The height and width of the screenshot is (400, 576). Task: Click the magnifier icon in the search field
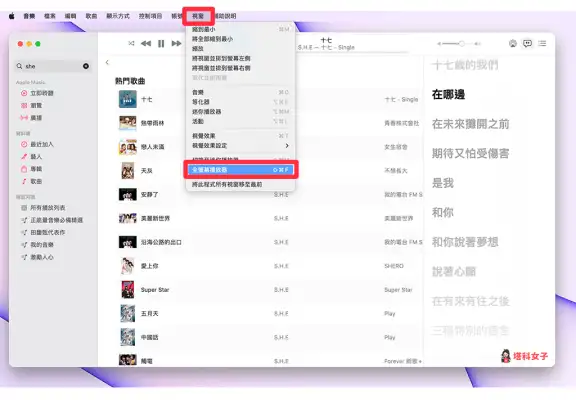tap(19, 66)
